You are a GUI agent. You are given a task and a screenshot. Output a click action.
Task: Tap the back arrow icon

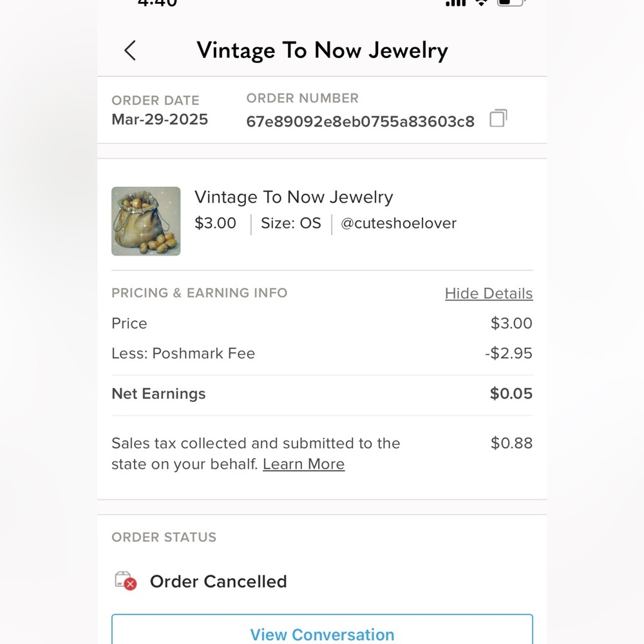(130, 50)
